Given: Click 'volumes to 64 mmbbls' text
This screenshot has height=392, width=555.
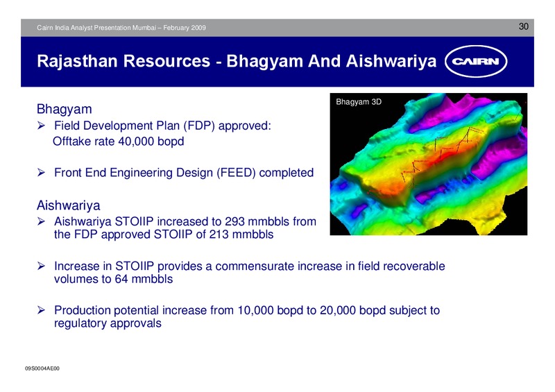Looking at the screenshot, I should pos(113,279).
